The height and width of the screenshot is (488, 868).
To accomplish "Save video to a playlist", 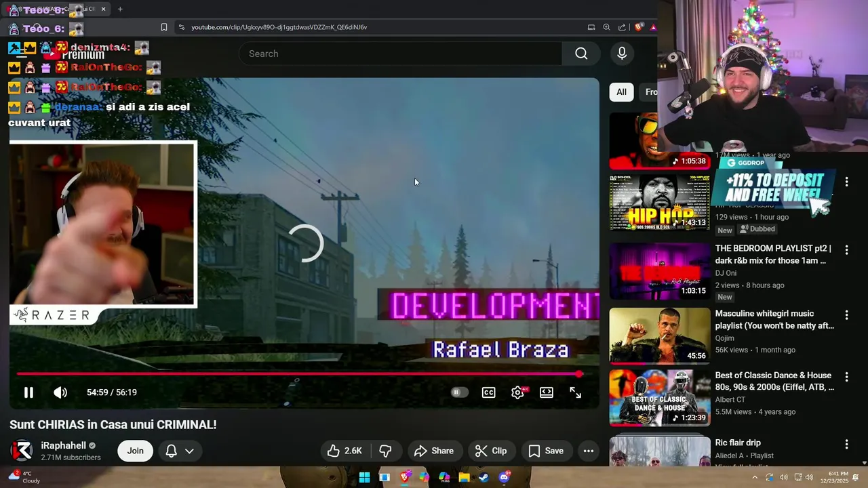I will (x=546, y=451).
